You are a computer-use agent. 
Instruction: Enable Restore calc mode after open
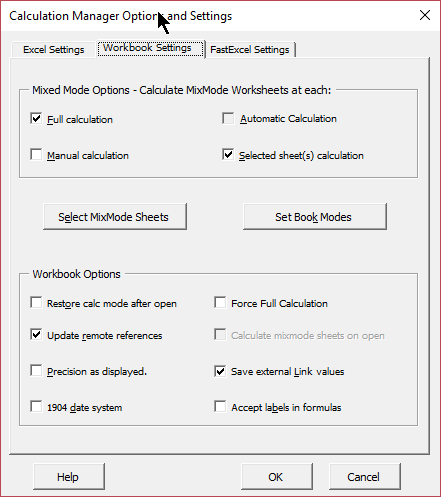coord(36,303)
